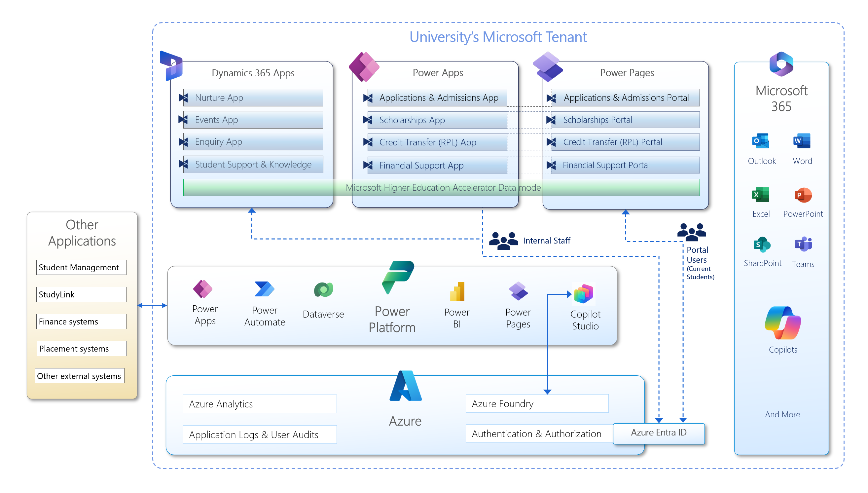Select the SharePoint icon
This screenshot has width=868, height=493.
[x=761, y=245]
